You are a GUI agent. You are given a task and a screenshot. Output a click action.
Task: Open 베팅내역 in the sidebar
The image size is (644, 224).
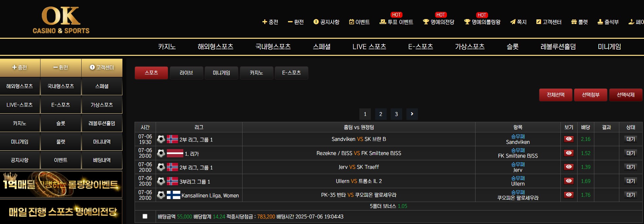(102, 160)
